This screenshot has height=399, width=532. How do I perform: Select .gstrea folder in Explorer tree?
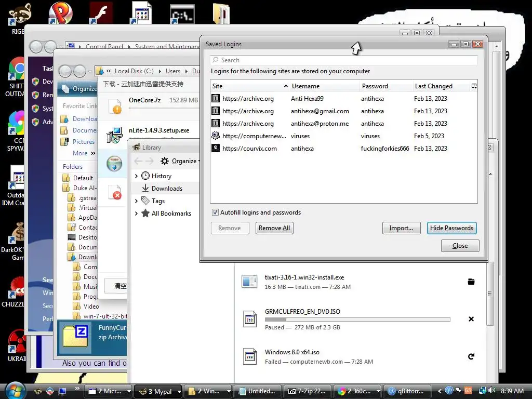(83, 198)
